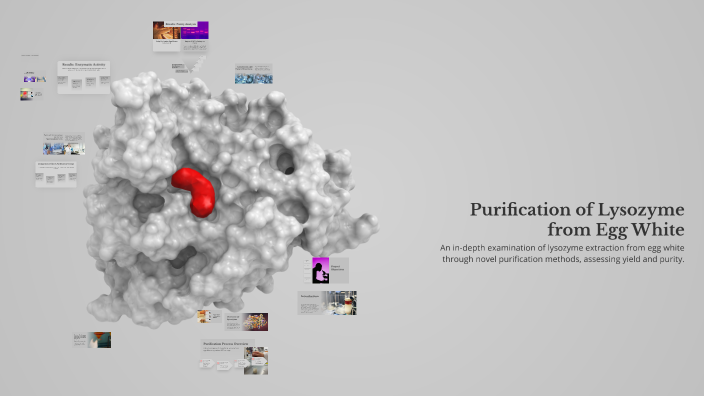Screen dimensions: 704x396
Task: Open the small slide with orange funnel image
Action: click(92, 340)
